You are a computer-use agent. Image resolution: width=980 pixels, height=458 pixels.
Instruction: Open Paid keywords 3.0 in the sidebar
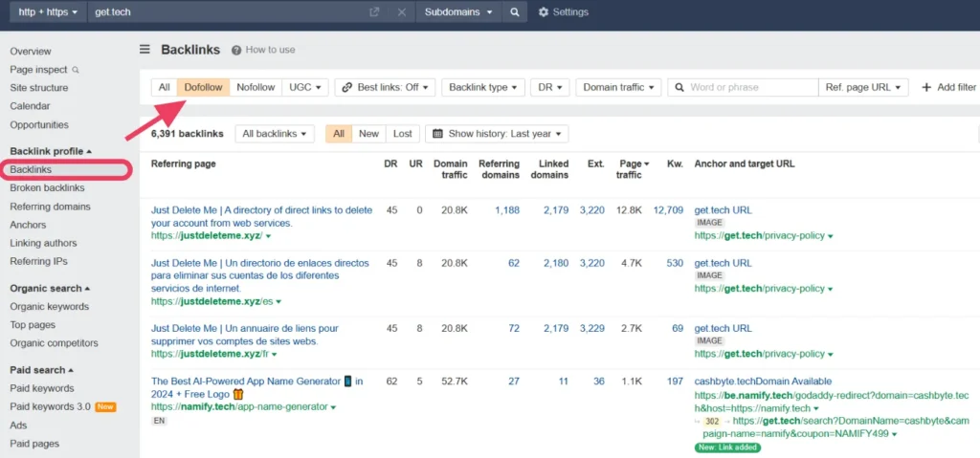[x=50, y=406]
